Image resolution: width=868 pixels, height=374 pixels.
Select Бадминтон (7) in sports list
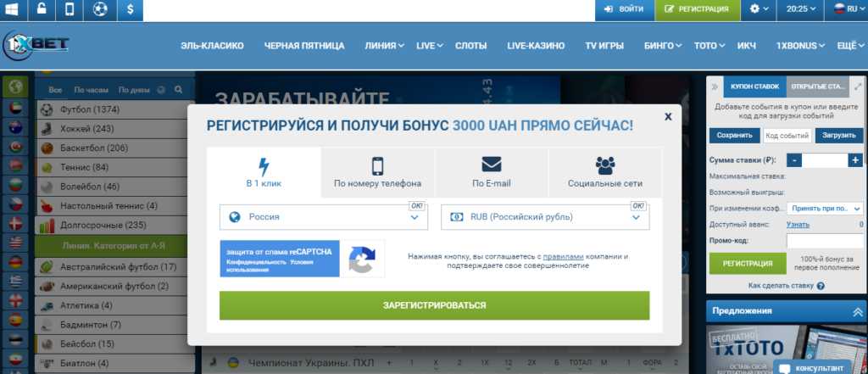pyautogui.click(x=113, y=325)
